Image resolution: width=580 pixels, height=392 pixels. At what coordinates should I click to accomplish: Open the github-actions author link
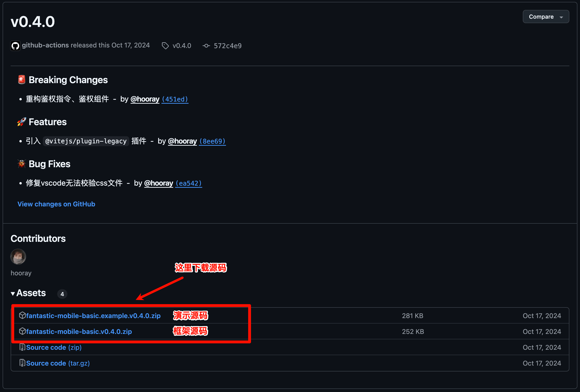pos(45,45)
